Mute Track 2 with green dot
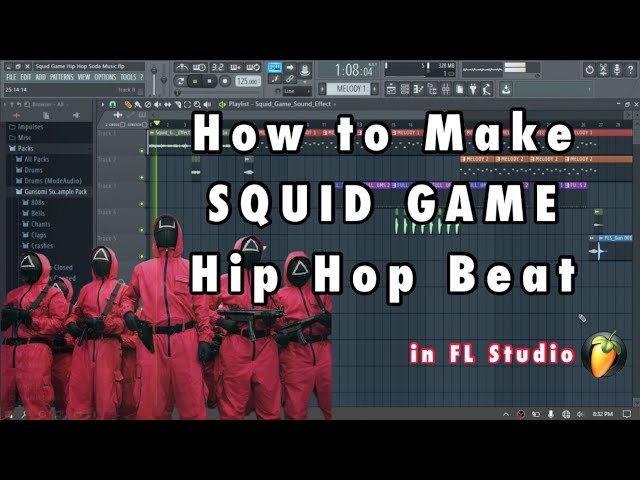The width and height of the screenshot is (640, 480). coord(142,178)
